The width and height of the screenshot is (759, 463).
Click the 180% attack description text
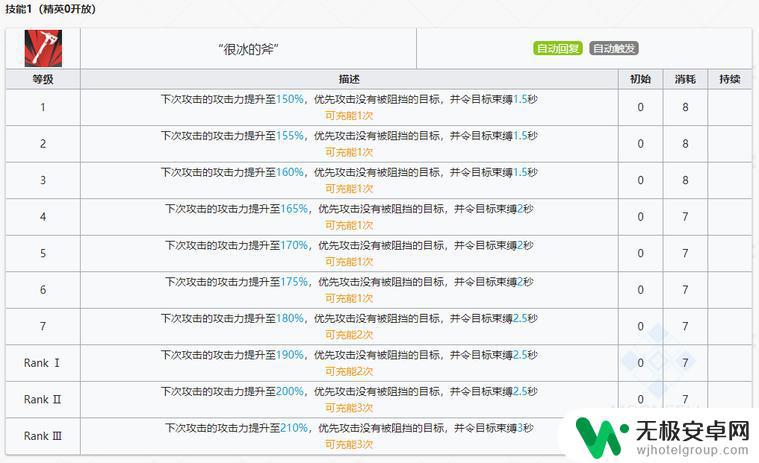click(x=349, y=318)
